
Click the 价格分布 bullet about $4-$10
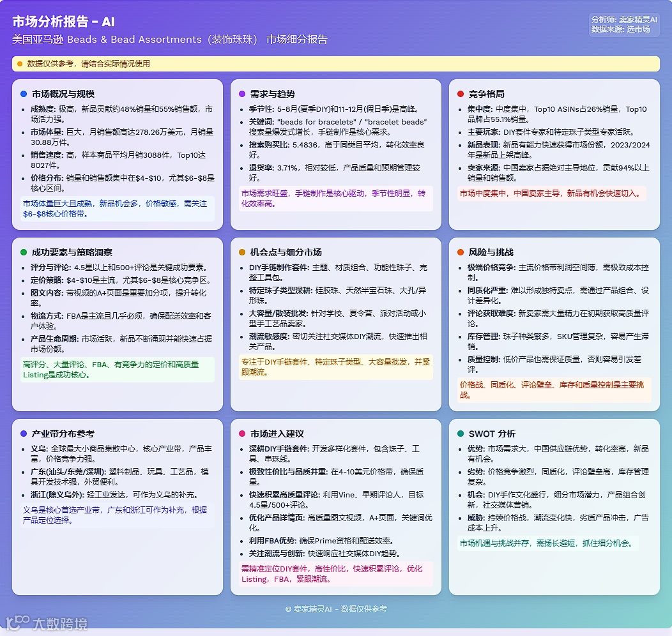(122, 183)
